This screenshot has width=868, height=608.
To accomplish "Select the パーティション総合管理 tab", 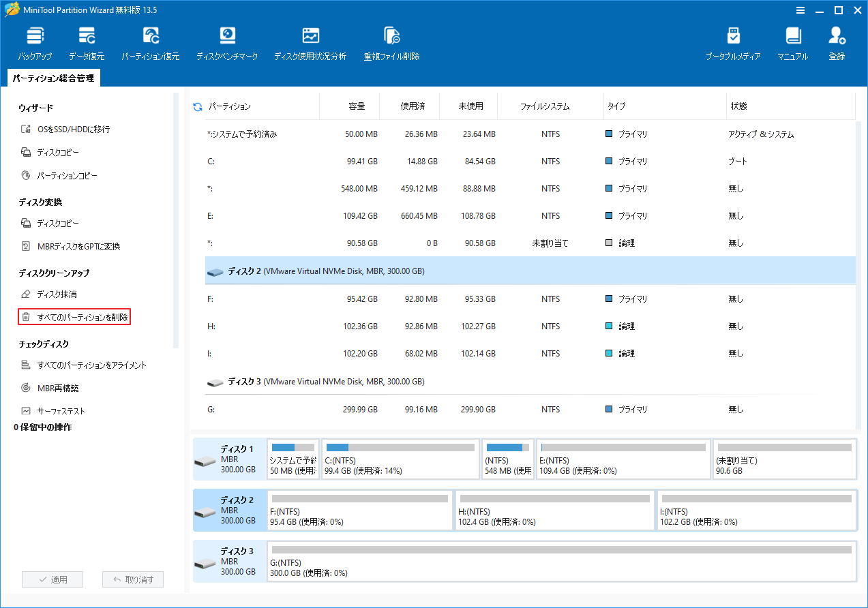I will (x=53, y=78).
